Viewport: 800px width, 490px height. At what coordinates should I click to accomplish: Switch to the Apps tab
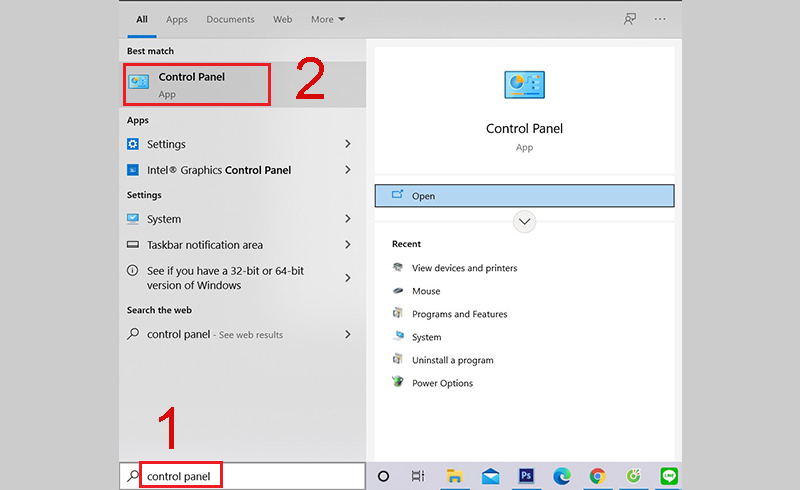coord(177,19)
